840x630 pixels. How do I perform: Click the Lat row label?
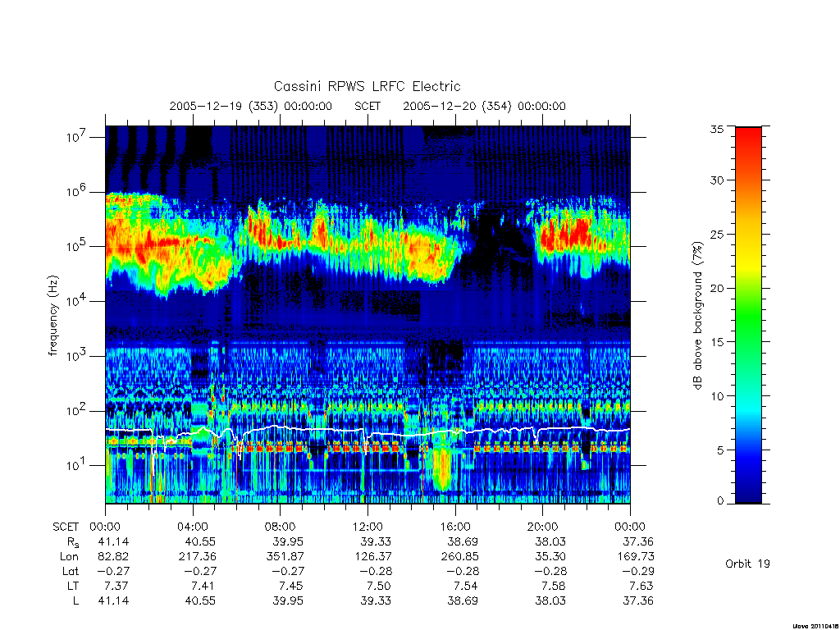pyautogui.click(x=71, y=571)
